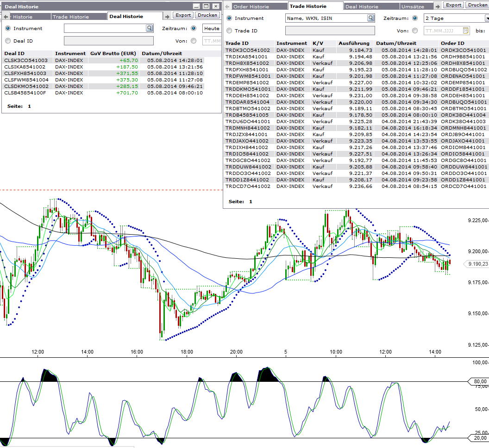Select Deal Historie tab in left window
The width and height of the screenshot is (489, 448).
point(135,16)
